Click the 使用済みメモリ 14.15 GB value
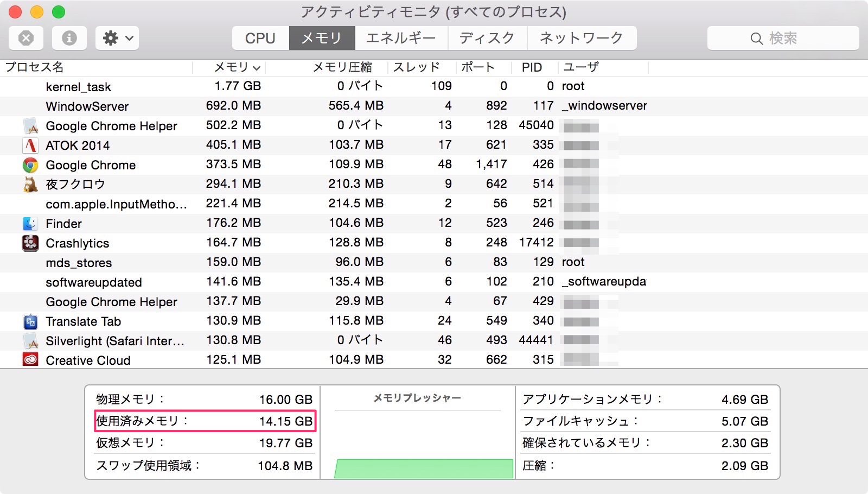The width and height of the screenshot is (868, 494). pyautogui.click(x=285, y=421)
